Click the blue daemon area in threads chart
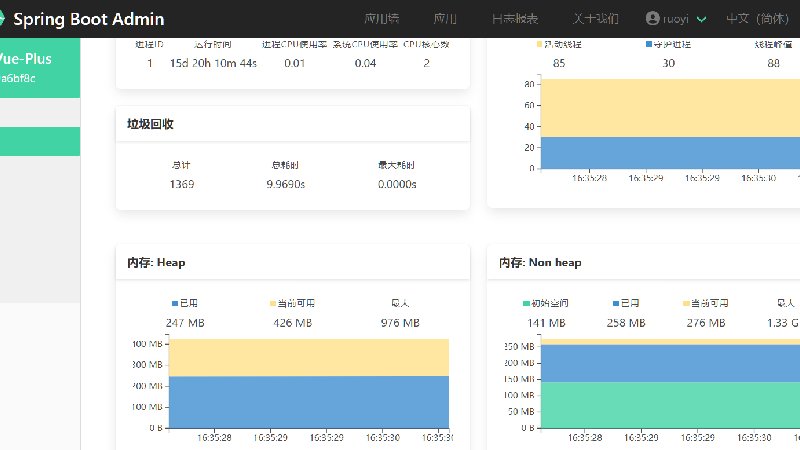The width and height of the screenshot is (800, 450). [x=670, y=153]
